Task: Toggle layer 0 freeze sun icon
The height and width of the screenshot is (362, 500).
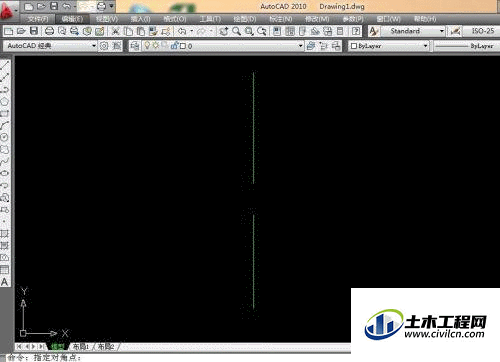Action: pyautogui.click(x=156, y=45)
